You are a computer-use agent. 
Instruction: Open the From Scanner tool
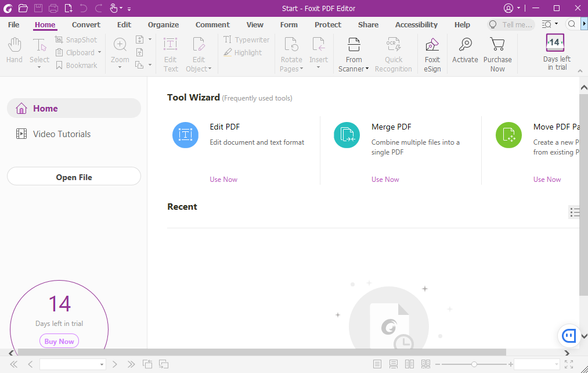353,45
